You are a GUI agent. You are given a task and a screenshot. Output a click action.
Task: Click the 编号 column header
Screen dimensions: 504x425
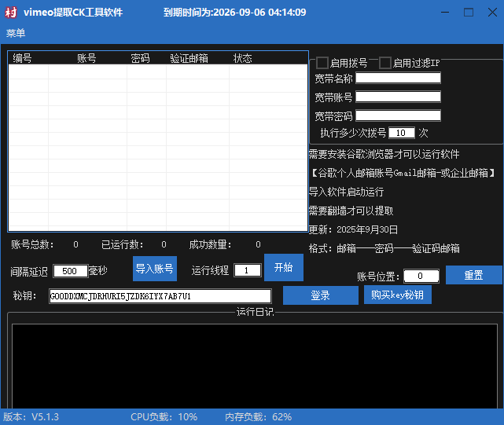22,58
